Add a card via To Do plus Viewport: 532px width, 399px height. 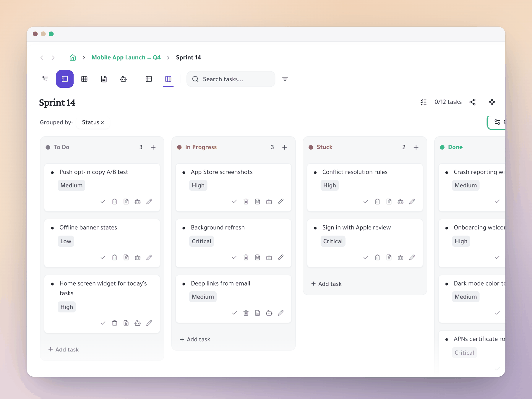point(153,147)
